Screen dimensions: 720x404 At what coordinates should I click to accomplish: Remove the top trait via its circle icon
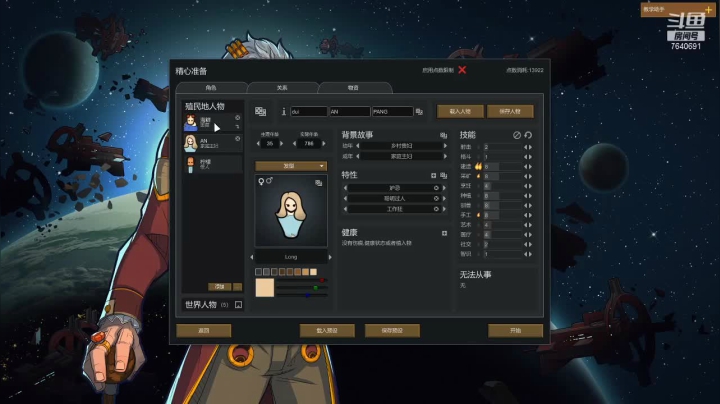(x=436, y=188)
